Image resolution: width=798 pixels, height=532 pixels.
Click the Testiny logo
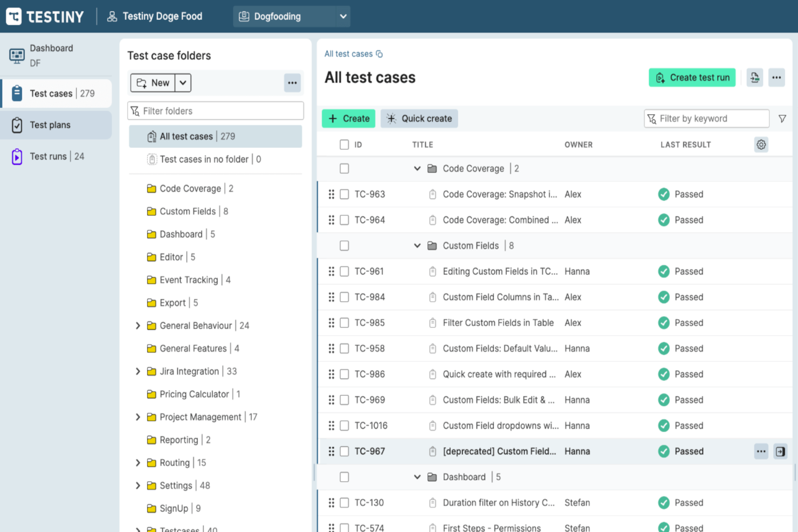point(45,16)
